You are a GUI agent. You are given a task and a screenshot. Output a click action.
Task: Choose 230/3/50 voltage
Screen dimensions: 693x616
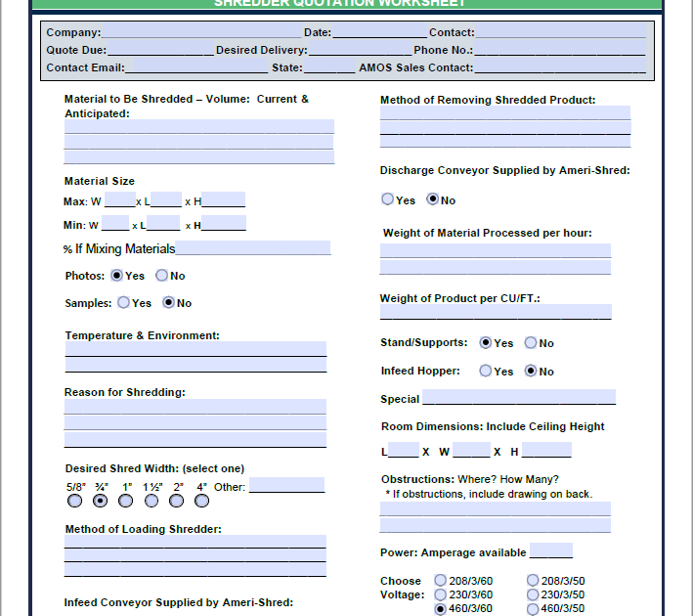click(533, 594)
